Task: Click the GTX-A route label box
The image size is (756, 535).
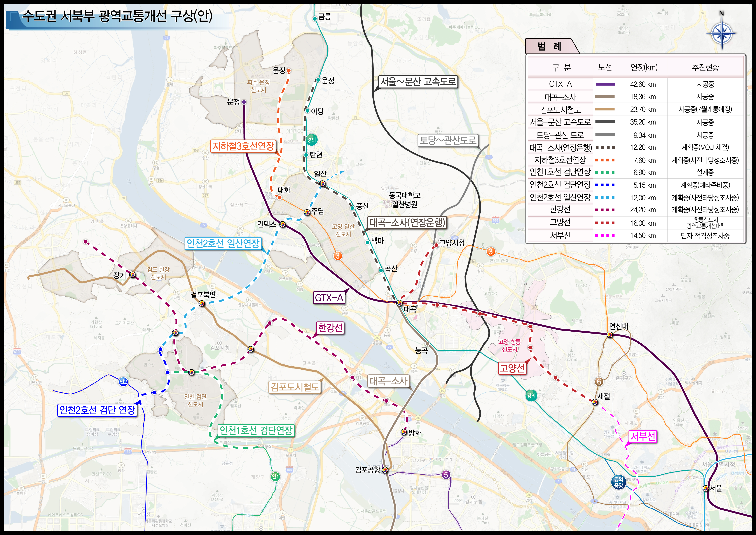Action: click(x=329, y=298)
